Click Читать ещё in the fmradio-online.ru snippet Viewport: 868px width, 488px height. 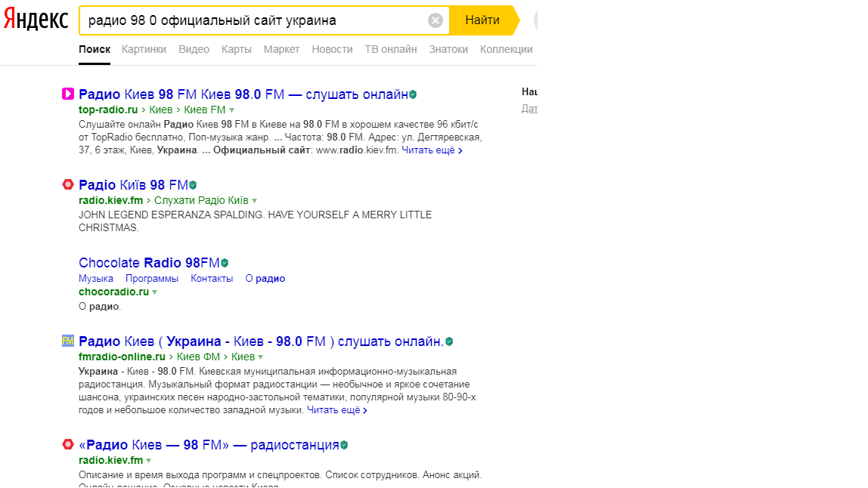click(x=337, y=410)
